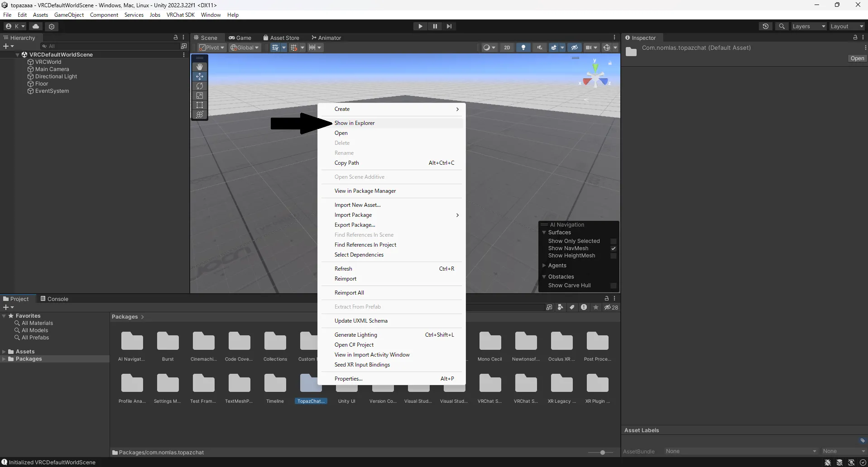Click Search by Label tag icon in Project
868x467 pixels.
pyautogui.click(x=572, y=307)
